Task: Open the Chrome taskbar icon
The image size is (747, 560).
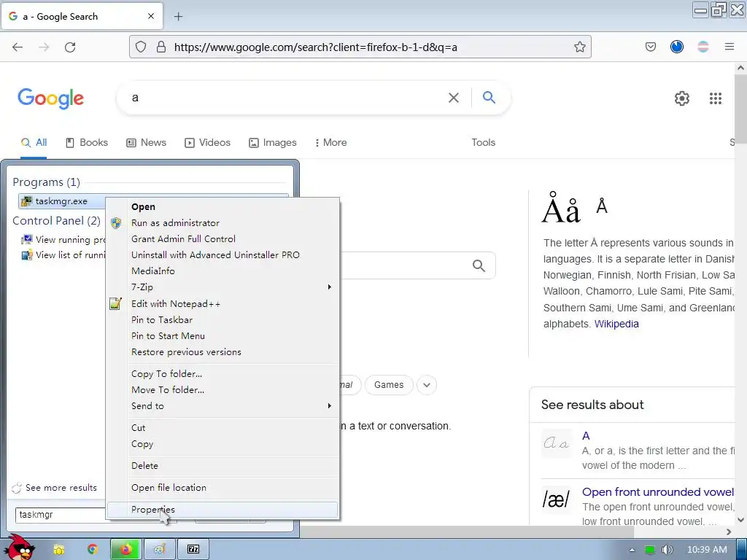Action: click(x=92, y=549)
